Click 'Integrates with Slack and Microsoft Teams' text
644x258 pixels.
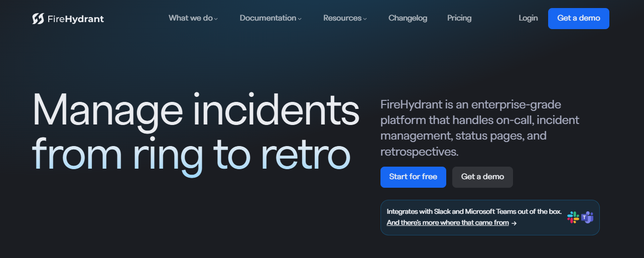click(474, 212)
